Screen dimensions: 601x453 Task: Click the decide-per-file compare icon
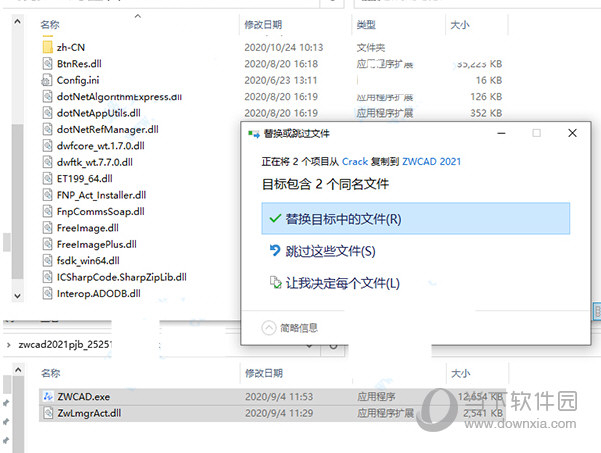click(x=275, y=282)
